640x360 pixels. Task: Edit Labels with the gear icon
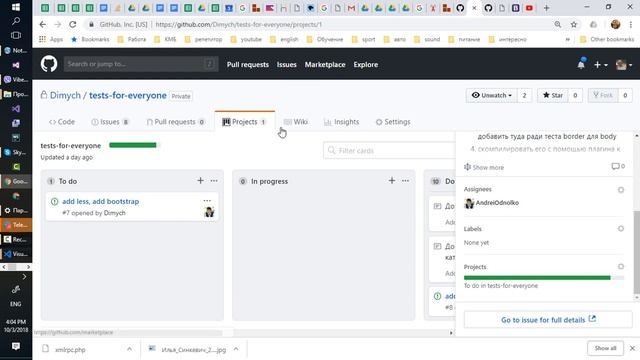(x=621, y=229)
